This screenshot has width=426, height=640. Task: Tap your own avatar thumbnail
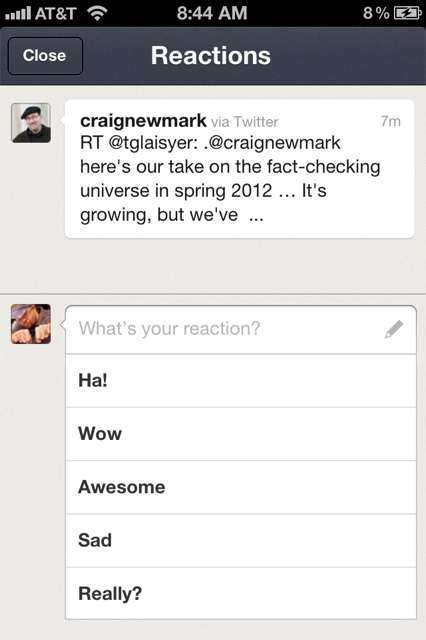tap(31, 324)
